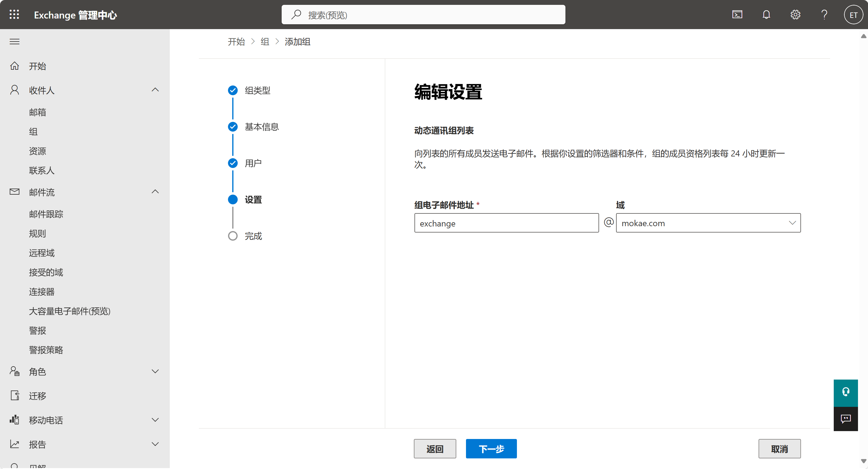Click the 下一步 next button
The height and width of the screenshot is (469, 868).
pyautogui.click(x=491, y=449)
